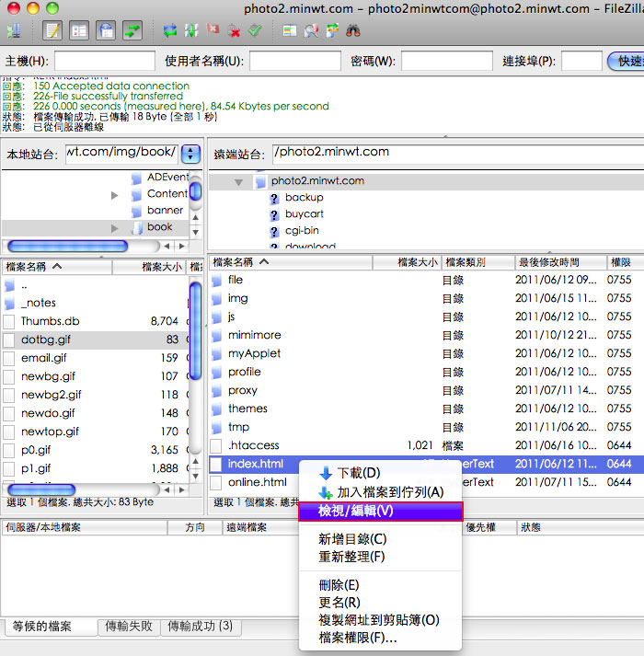Click binoculars file search icon
Image resolution: width=644 pixels, height=656 pixels.
click(x=353, y=30)
